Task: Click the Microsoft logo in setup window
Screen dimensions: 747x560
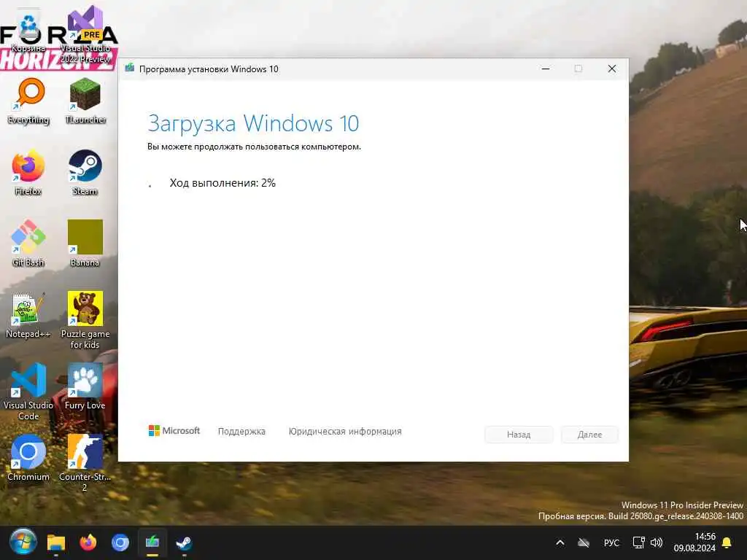Action: click(x=174, y=431)
